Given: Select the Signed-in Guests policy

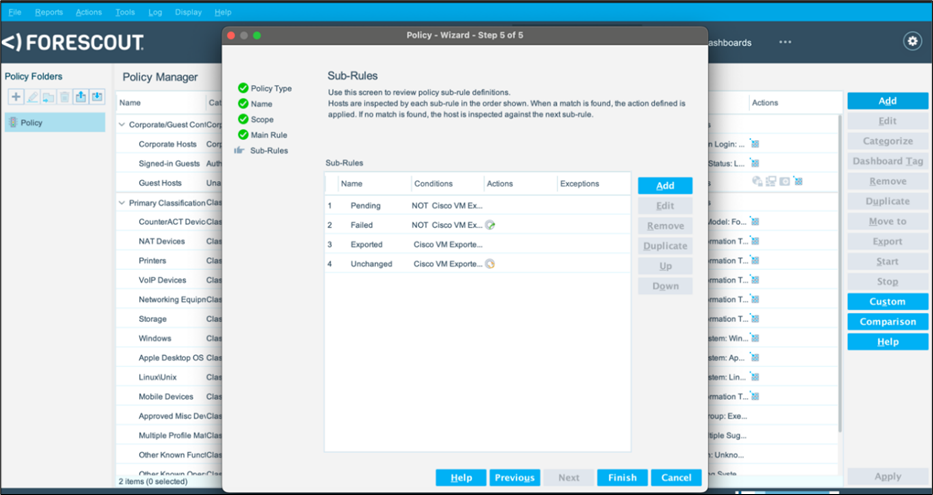Looking at the screenshot, I should tap(169, 164).
